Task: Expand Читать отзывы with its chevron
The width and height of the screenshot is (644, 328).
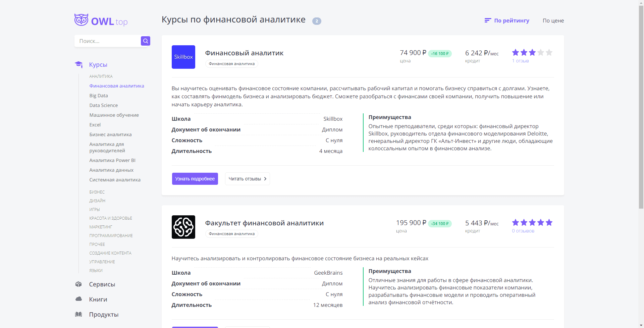Action: tap(247, 178)
